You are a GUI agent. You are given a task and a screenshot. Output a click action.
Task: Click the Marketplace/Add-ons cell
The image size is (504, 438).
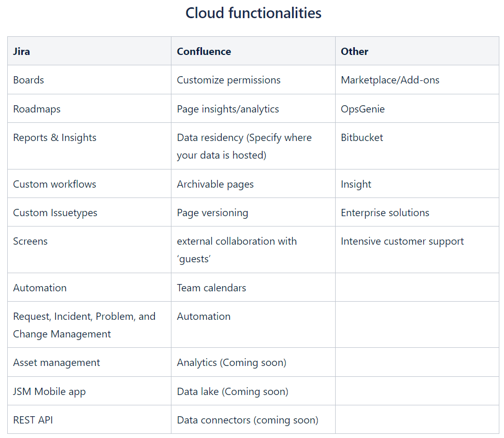(x=417, y=80)
